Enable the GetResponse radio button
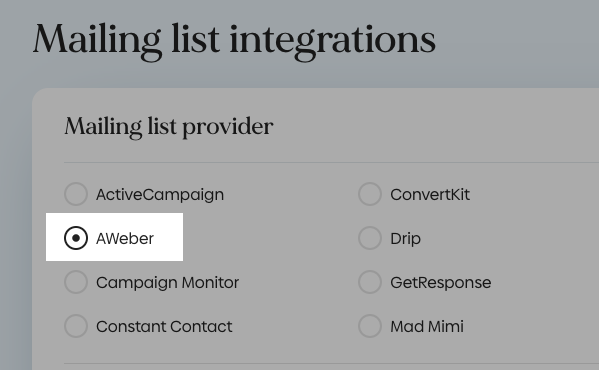 (x=370, y=282)
